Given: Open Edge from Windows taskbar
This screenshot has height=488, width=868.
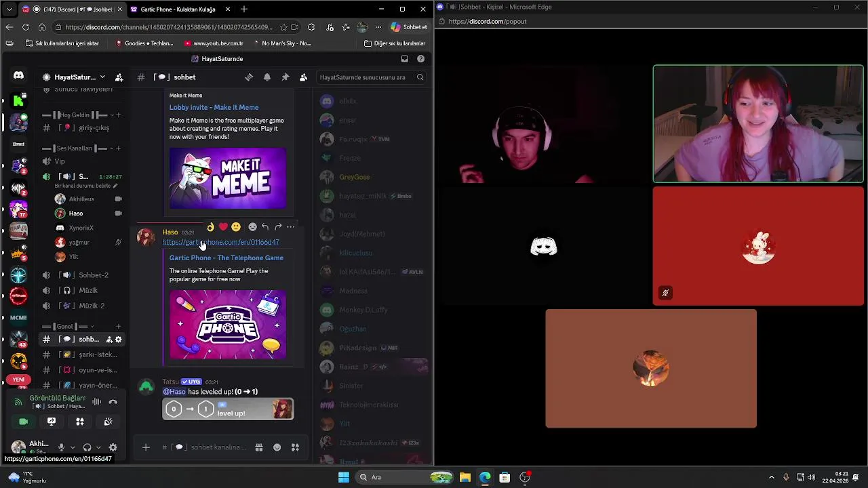Looking at the screenshot, I should pos(485,477).
